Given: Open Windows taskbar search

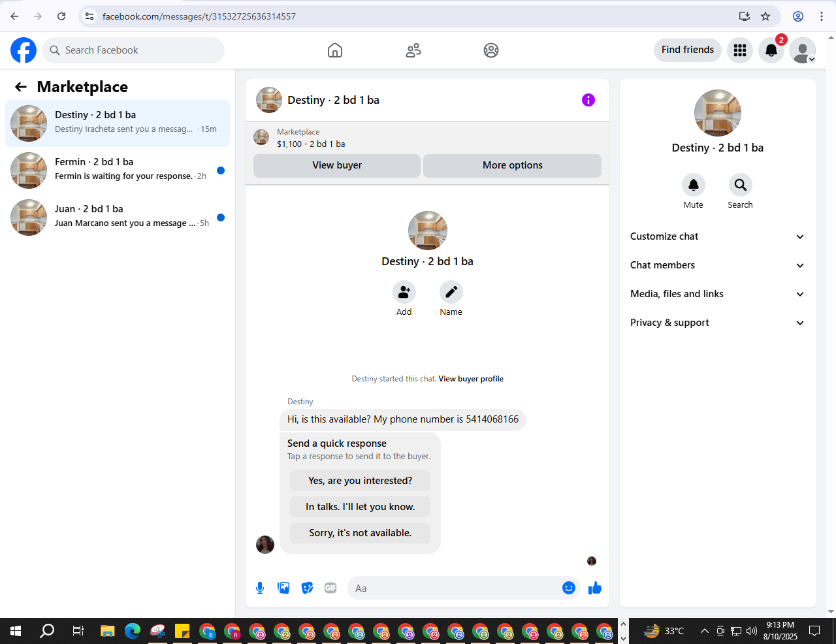Looking at the screenshot, I should (47, 631).
